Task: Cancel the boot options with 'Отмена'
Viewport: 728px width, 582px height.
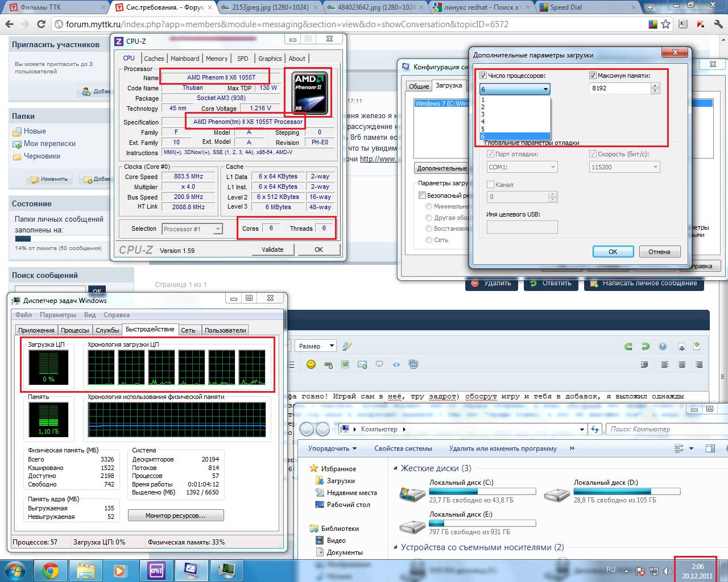Action: tap(659, 252)
